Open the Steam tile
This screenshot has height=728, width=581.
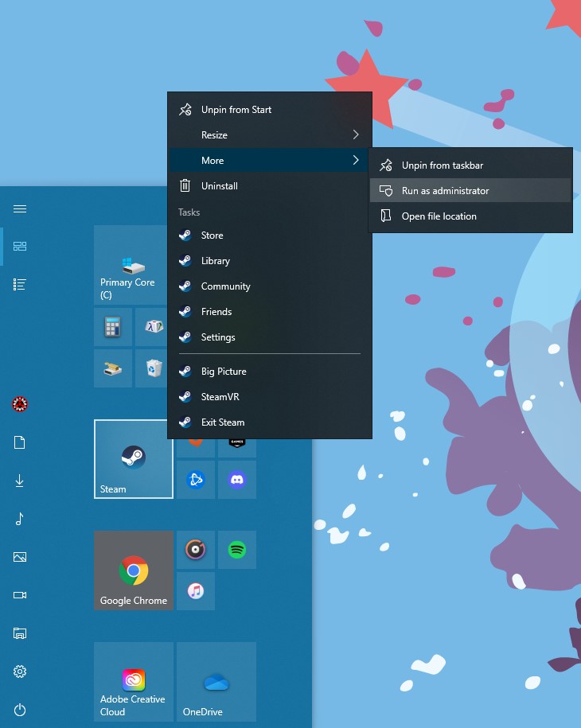(134, 459)
